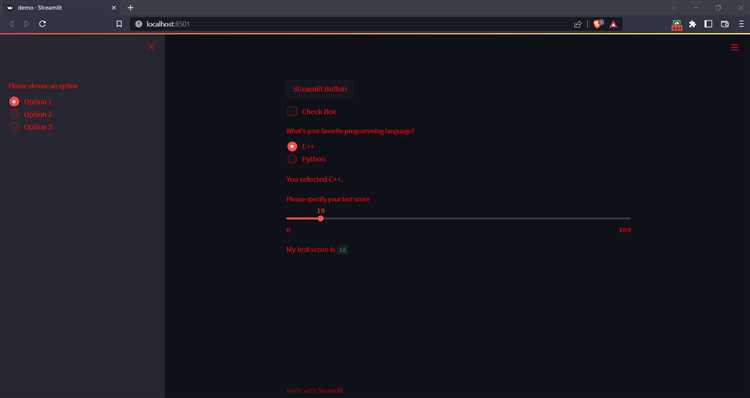This screenshot has width=750, height=398.
Task: Tick the Check Box checkbox
Action: 292,111
